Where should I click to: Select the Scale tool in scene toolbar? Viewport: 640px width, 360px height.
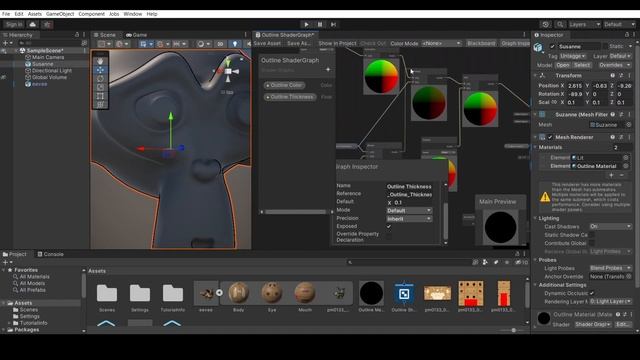pos(100,87)
